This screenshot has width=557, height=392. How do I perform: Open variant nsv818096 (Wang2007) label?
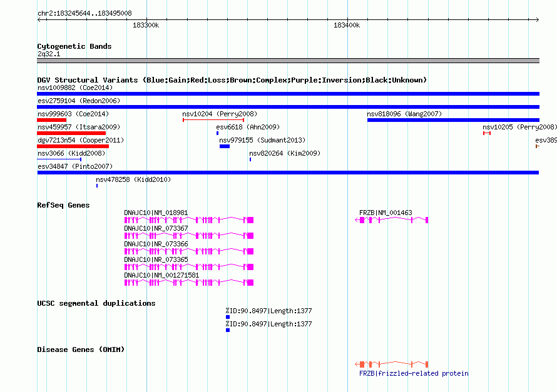click(404, 114)
